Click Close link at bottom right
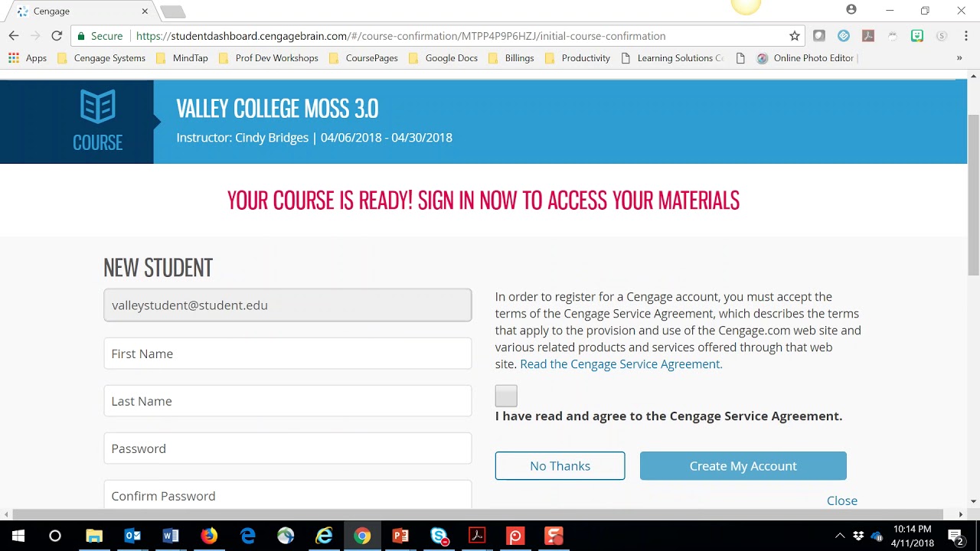The width and height of the screenshot is (980, 551). point(841,500)
